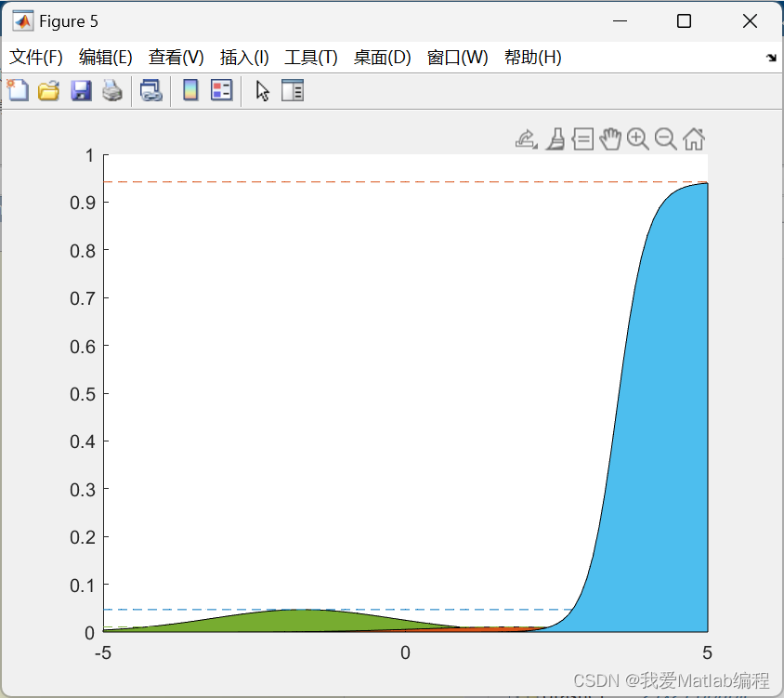Enable the data tips tool
The height and width of the screenshot is (698, 784).
tap(583, 139)
